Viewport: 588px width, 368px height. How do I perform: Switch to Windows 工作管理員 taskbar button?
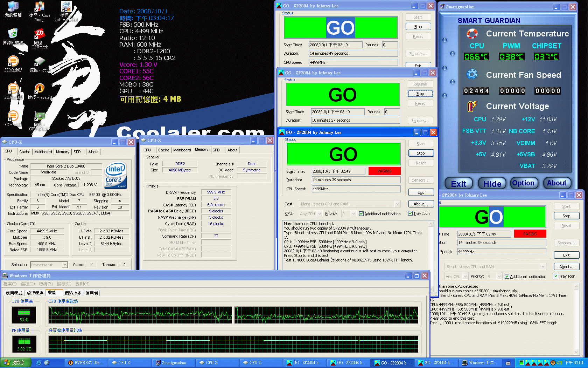(x=479, y=363)
